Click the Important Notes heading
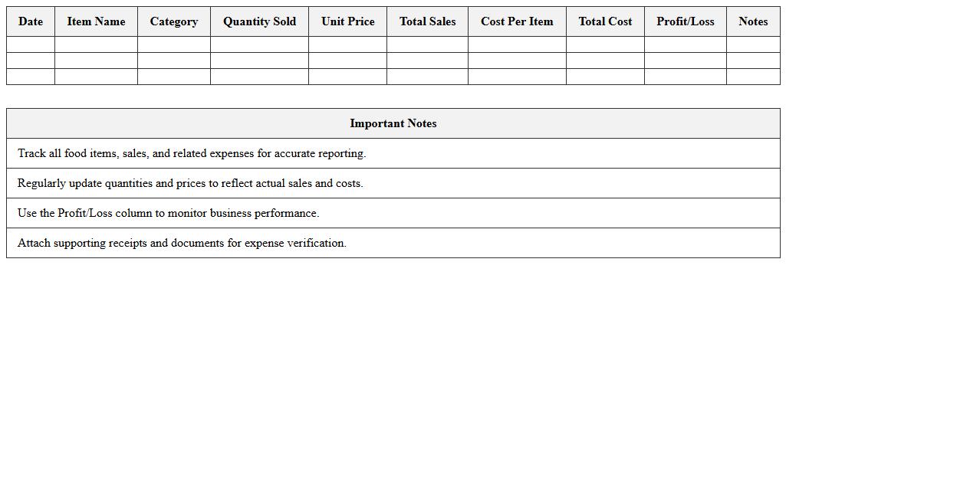The width and height of the screenshot is (980, 498). [x=393, y=123]
